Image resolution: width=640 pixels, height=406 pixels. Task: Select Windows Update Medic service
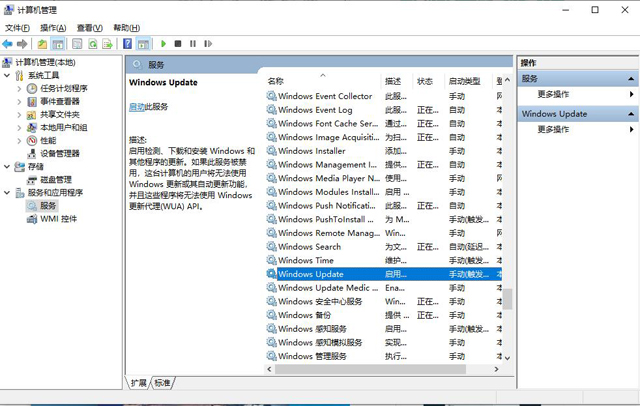328,288
